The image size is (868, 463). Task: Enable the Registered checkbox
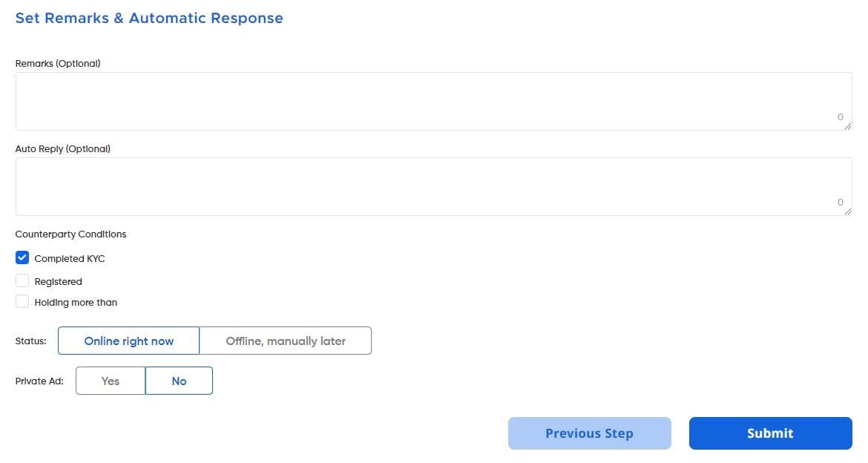22,281
